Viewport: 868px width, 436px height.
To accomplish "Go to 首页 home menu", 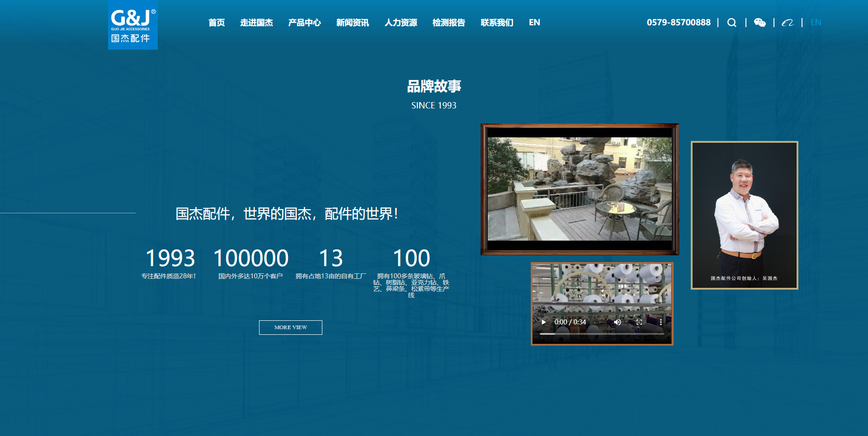I will [217, 23].
